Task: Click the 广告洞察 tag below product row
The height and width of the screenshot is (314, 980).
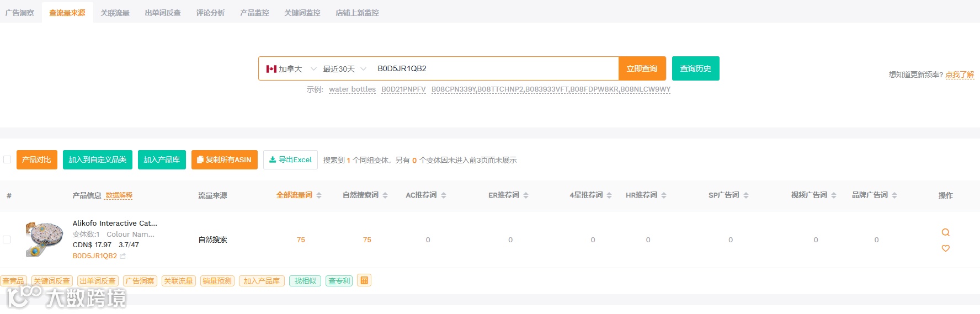Action: 140,281
